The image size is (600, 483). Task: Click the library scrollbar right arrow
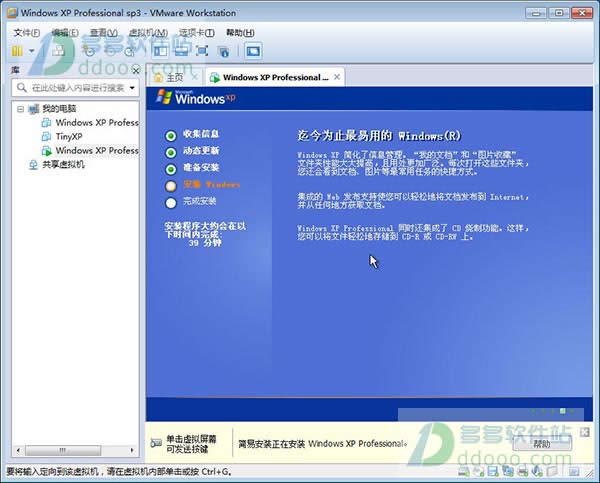(132, 450)
